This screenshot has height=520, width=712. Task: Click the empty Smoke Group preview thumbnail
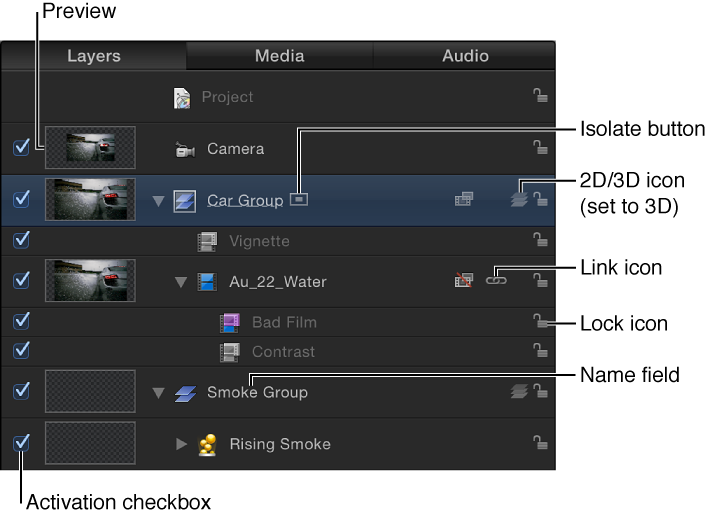coord(90,391)
